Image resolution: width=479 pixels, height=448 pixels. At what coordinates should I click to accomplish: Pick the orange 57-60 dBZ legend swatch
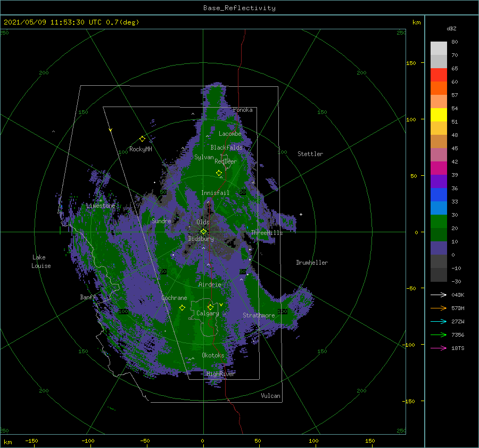[x=439, y=88]
